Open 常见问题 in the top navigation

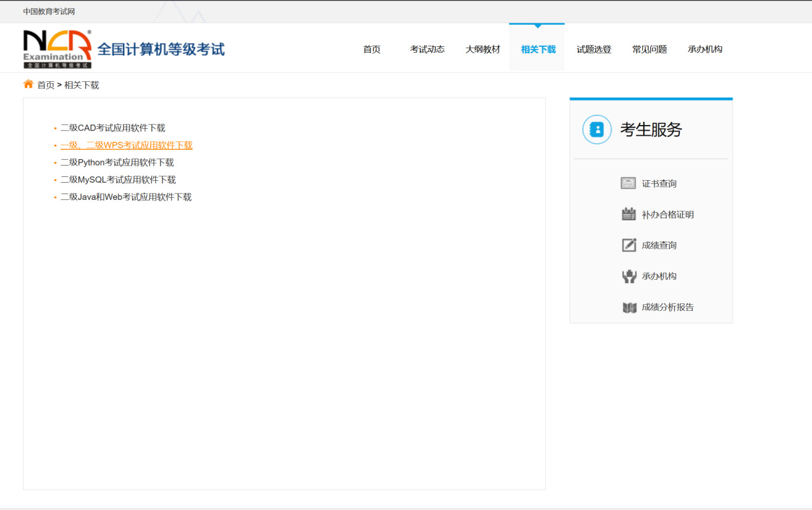649,49
